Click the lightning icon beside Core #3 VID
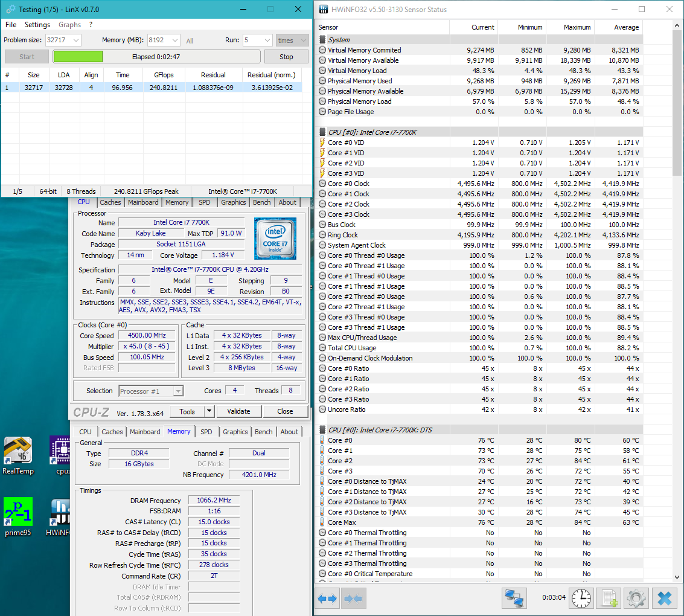Image resolution: width=684 pixels, height=616 pixels. (x=322, y=173)
